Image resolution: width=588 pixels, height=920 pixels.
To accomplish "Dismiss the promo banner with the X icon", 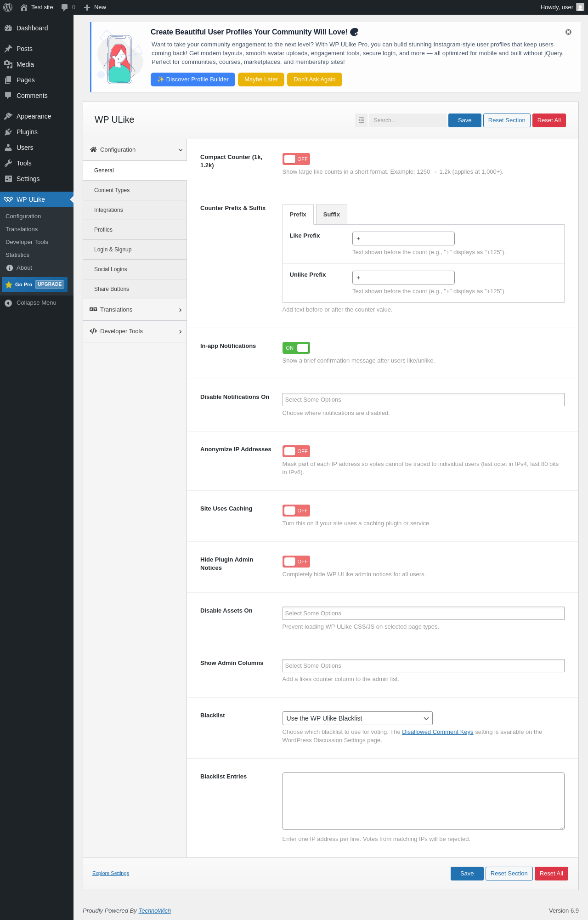I will (568, 32).
